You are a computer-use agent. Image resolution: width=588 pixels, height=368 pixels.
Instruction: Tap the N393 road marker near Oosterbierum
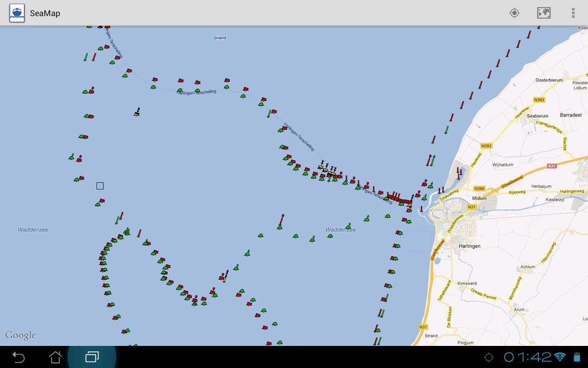click(539, 100)
